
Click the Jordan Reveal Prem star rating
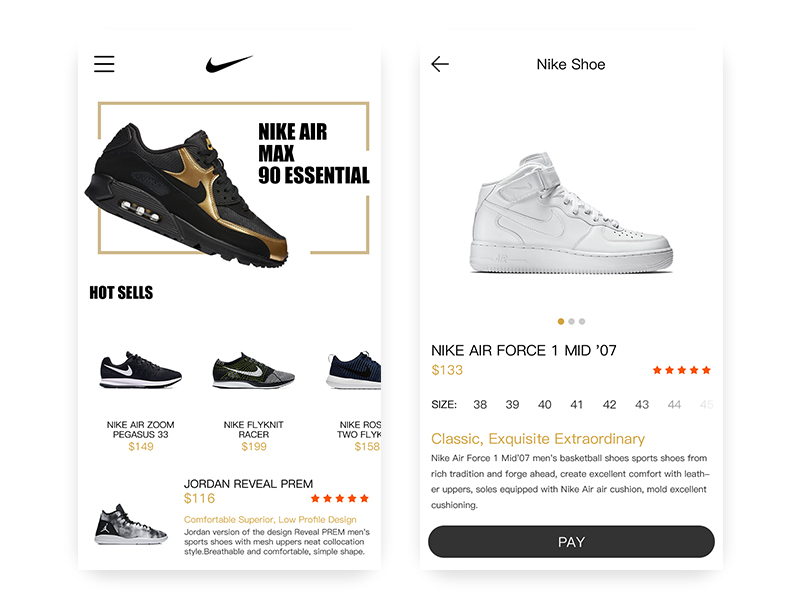click(x=339, y=498)
